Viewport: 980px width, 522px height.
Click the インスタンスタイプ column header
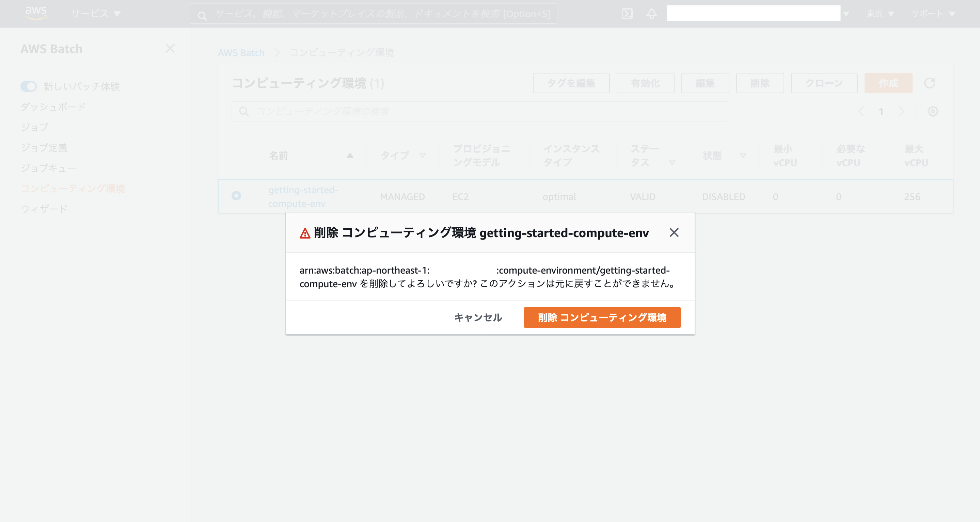pyautogui.click(x=571, y=156)
